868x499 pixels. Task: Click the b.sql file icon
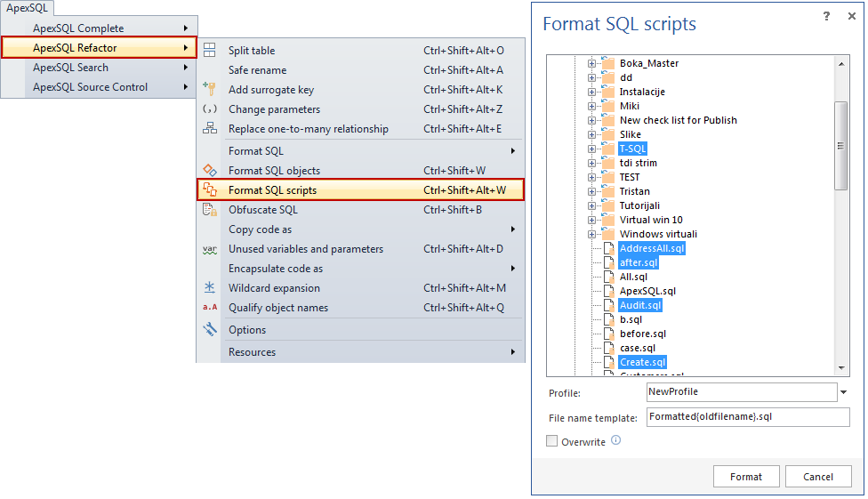click(x=609, y=319)
